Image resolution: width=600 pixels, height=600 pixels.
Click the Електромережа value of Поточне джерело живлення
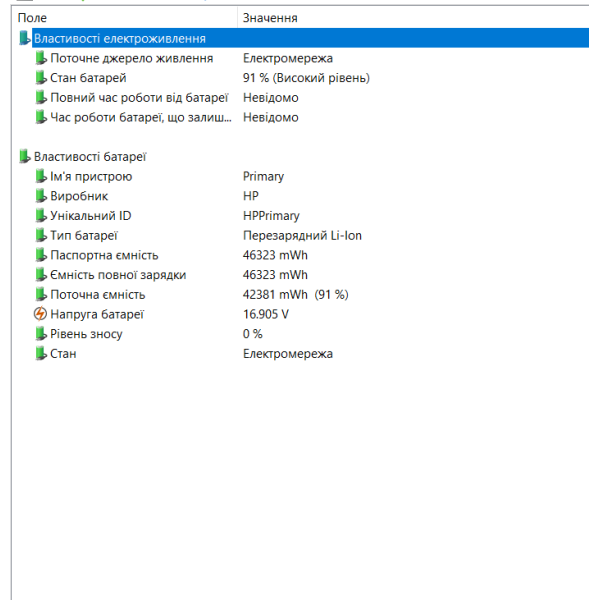click(288, 58)
